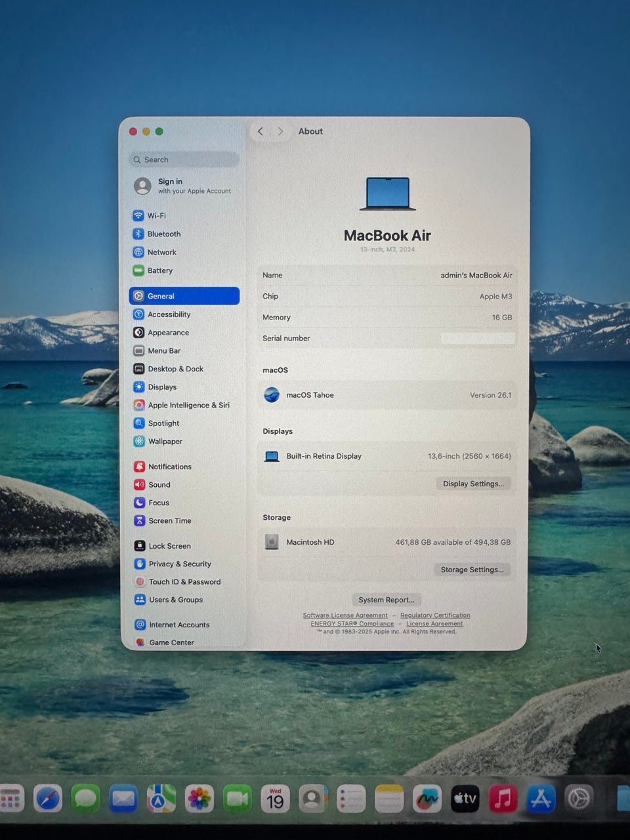Open Messages from the Dock
630x840 pixels.
(86, 799)
